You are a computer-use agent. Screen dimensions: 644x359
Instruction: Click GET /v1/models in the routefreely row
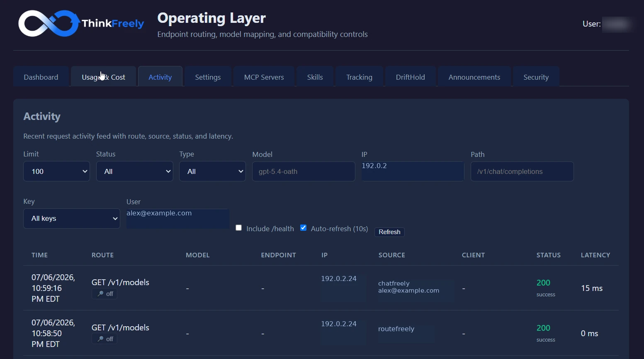[120, 327]
